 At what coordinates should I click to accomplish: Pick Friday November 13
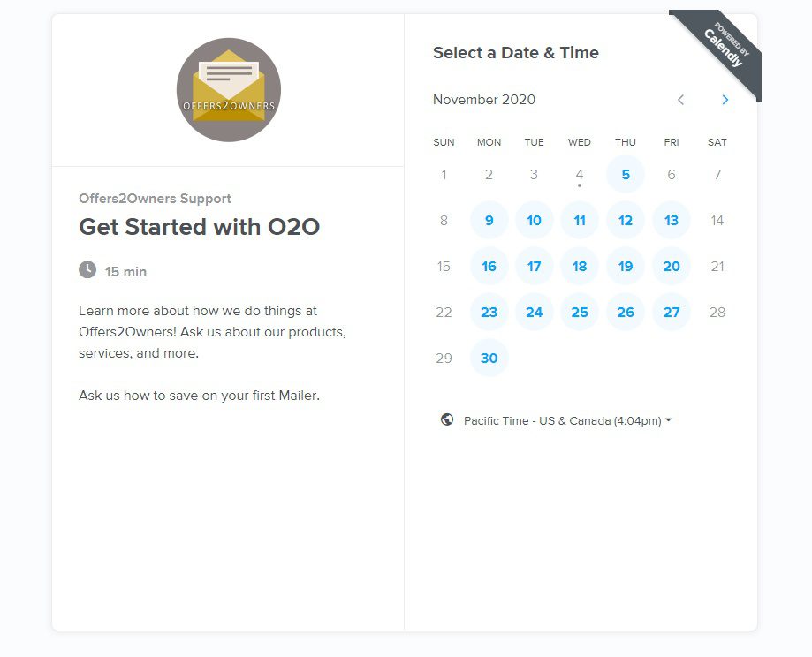[672, 221]
